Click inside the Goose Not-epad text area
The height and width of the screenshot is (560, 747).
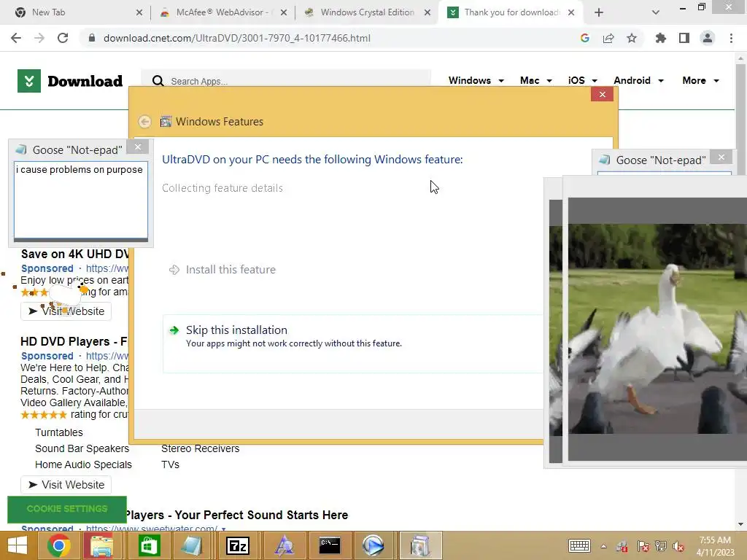tap(81, 200)
